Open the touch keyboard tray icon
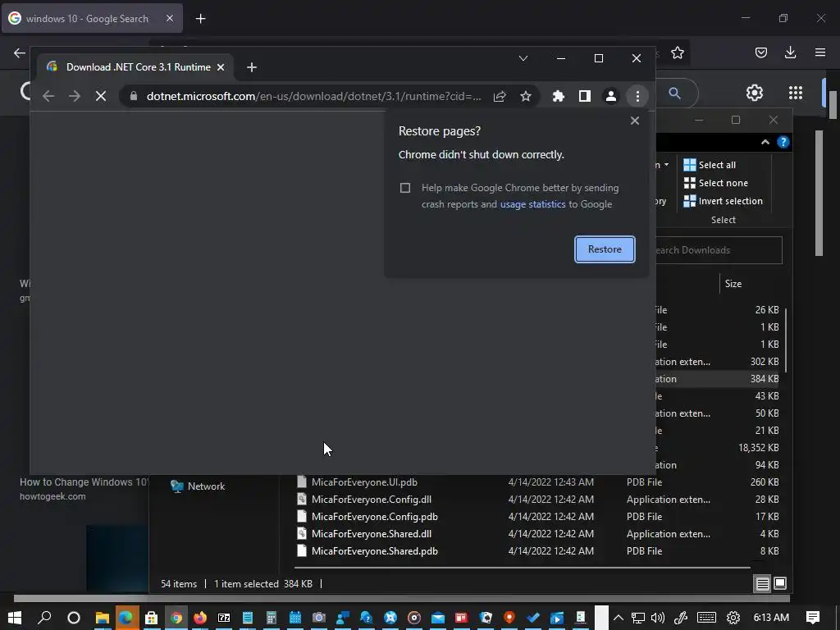The image size is (840, 630). tap(706, 618)
